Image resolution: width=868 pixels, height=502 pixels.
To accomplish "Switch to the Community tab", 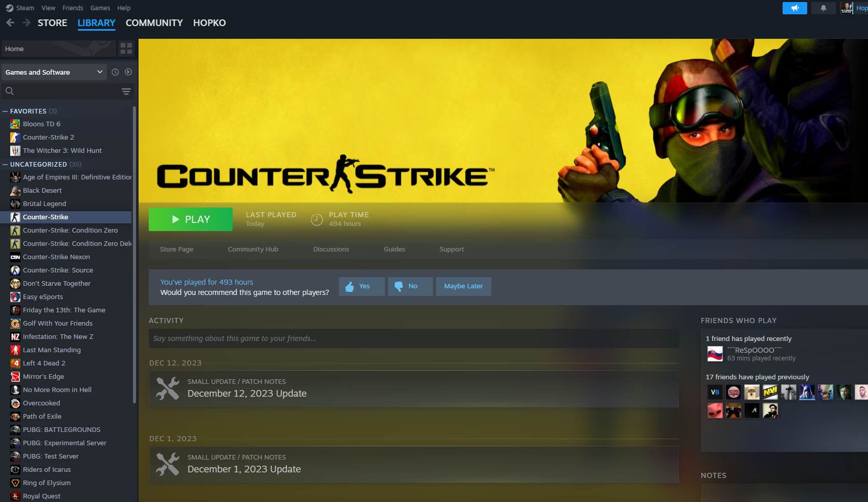I will click(154, 23).
